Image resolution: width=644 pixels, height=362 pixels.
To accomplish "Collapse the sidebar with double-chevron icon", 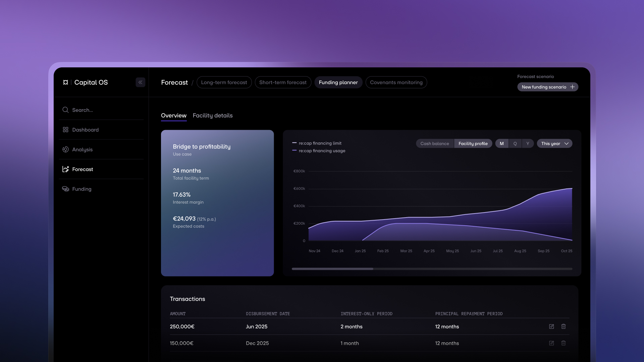I will tap(140, 82).
